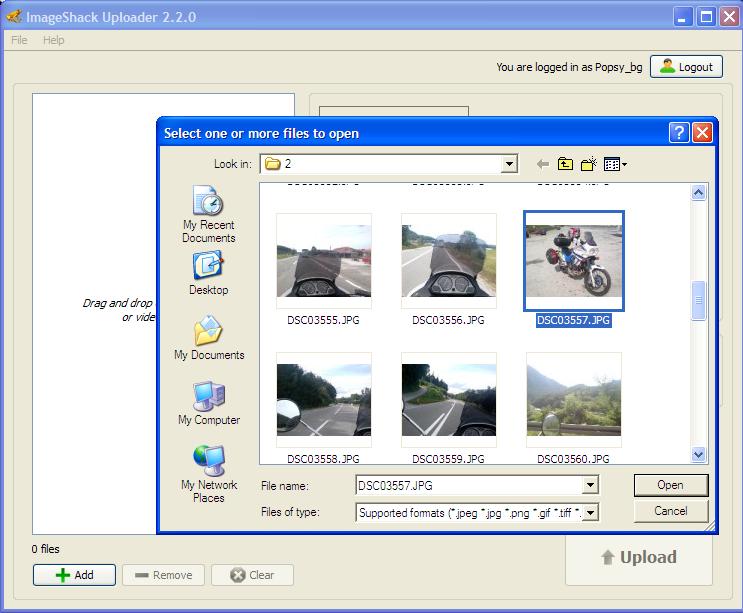Click Upload button in ImageShack Uploader
The image size is (743, 613).
639,558
